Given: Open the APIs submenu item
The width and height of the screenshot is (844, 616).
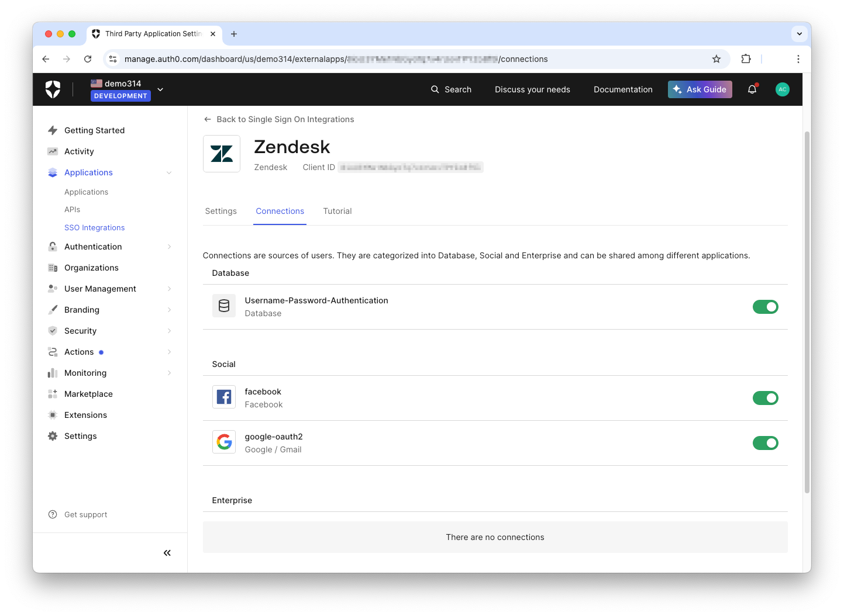Looking at the screenshot, I should (73, 209).
